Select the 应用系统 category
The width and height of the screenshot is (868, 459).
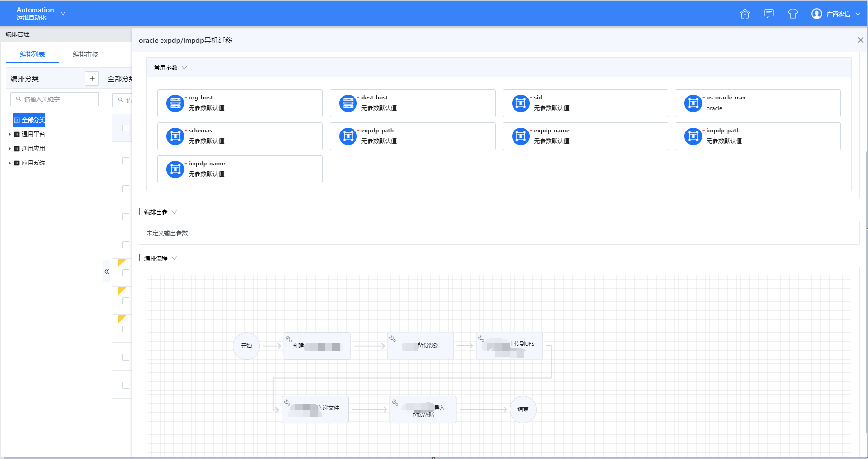click(33, 163)
